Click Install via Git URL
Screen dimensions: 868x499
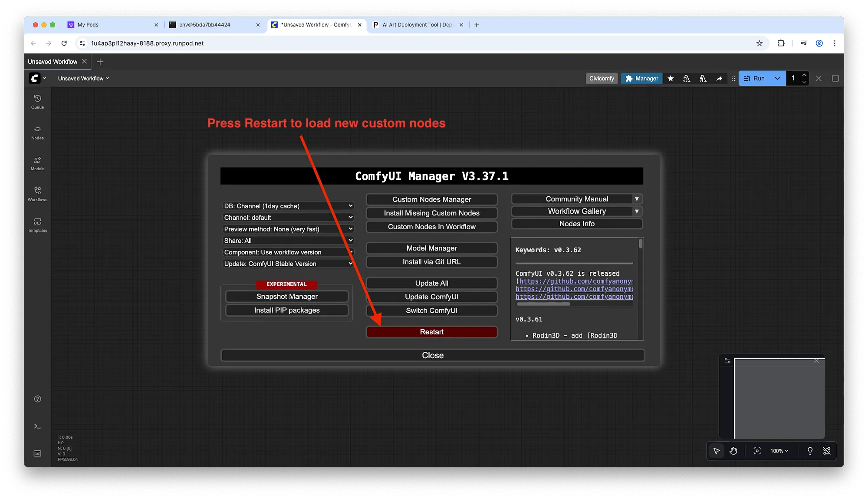[431, 262]
